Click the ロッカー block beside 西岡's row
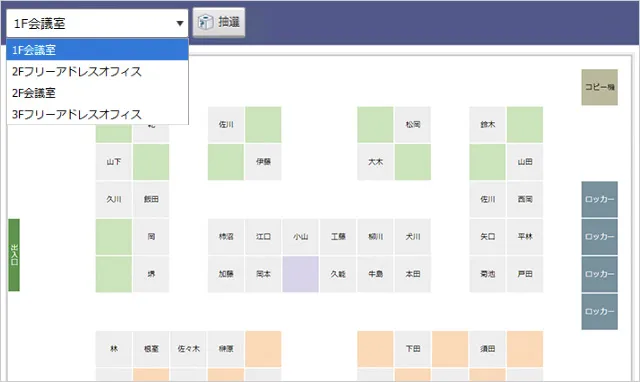 coord(599,199)
